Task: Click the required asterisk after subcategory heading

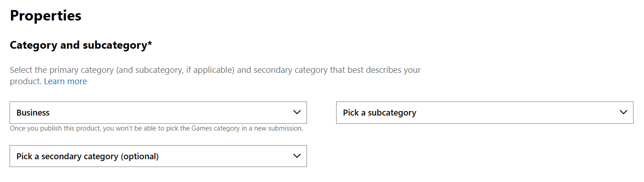Action: point(150,44)
